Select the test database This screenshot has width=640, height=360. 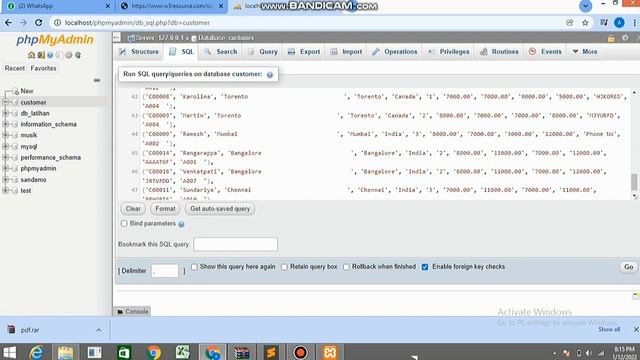(26, 191)
